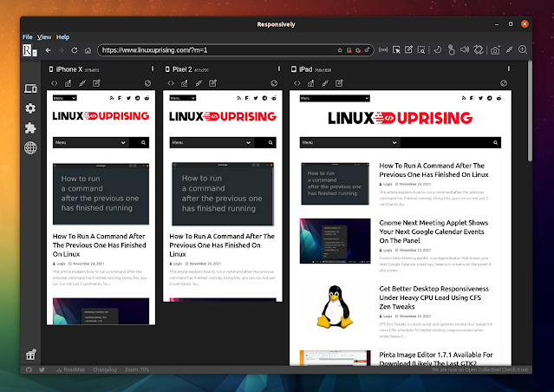Open Pinta Image Editor 1.7.1 article
The height and width of the screenshot is (392, 554).
pos(436,359)
